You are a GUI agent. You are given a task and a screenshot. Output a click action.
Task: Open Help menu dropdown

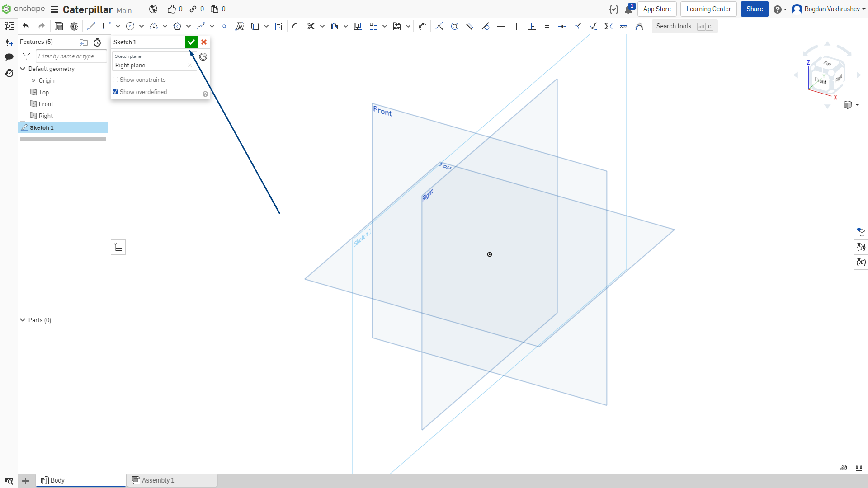780,9
